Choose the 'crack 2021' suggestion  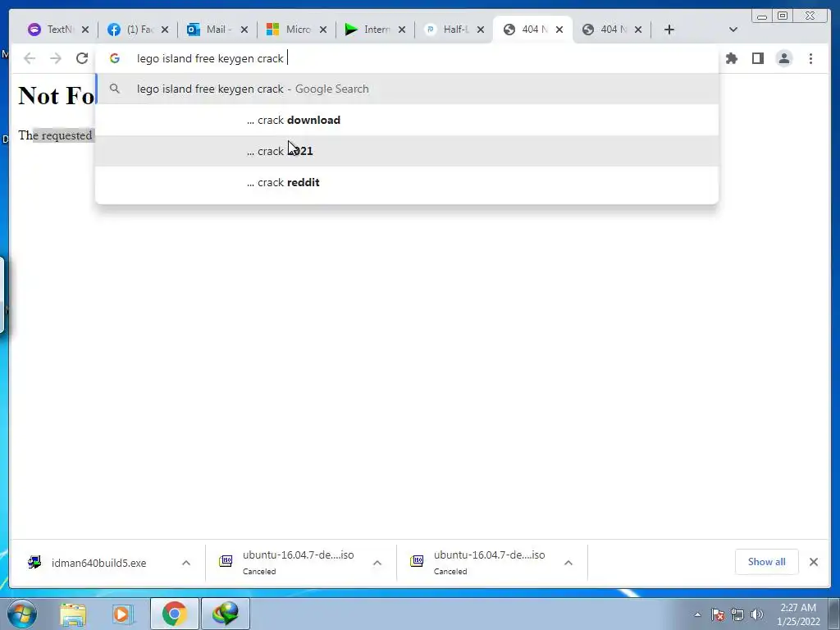click(407, 151)
